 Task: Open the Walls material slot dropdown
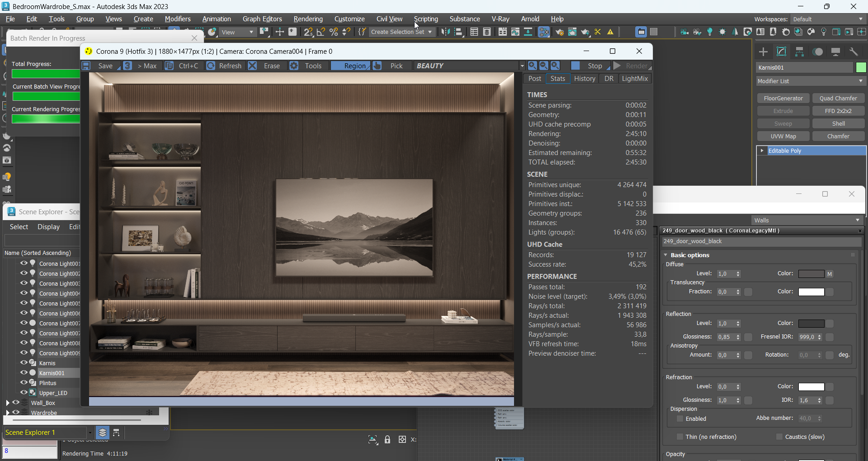pyautogui.click(x=858, y=220)
